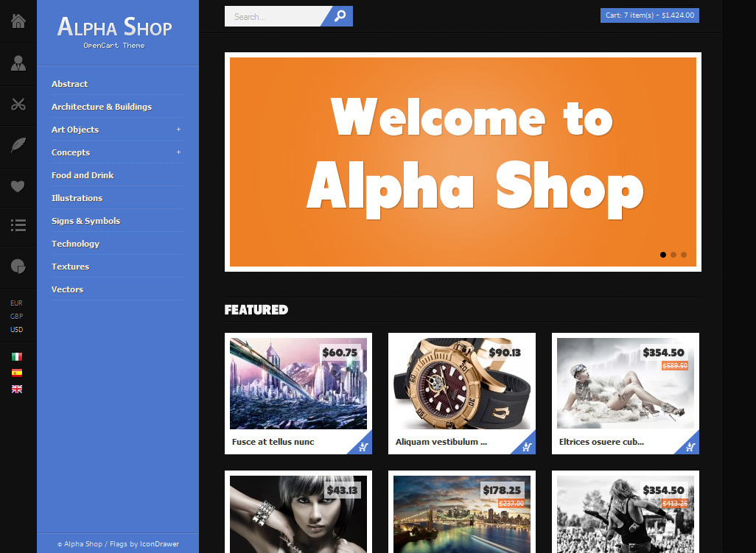Select the feather icon in the sidebar
756x553 pixels.
pos(18,145)
